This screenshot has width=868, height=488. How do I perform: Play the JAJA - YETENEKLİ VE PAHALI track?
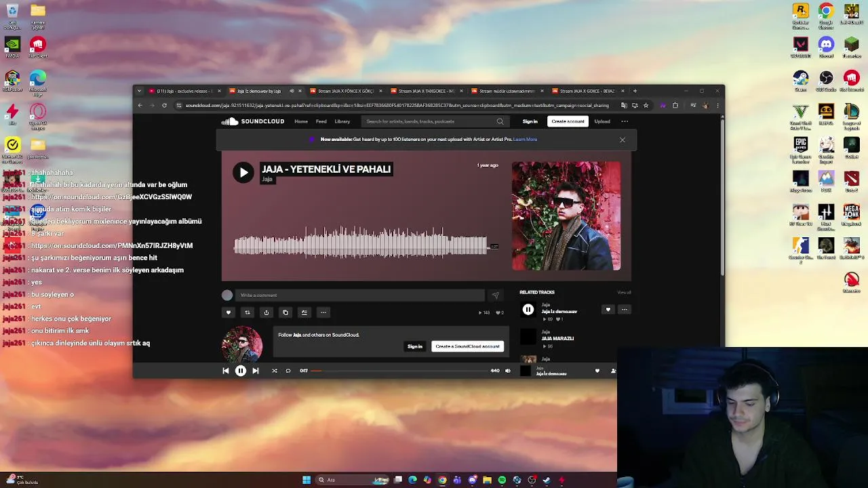pos(243,172)
